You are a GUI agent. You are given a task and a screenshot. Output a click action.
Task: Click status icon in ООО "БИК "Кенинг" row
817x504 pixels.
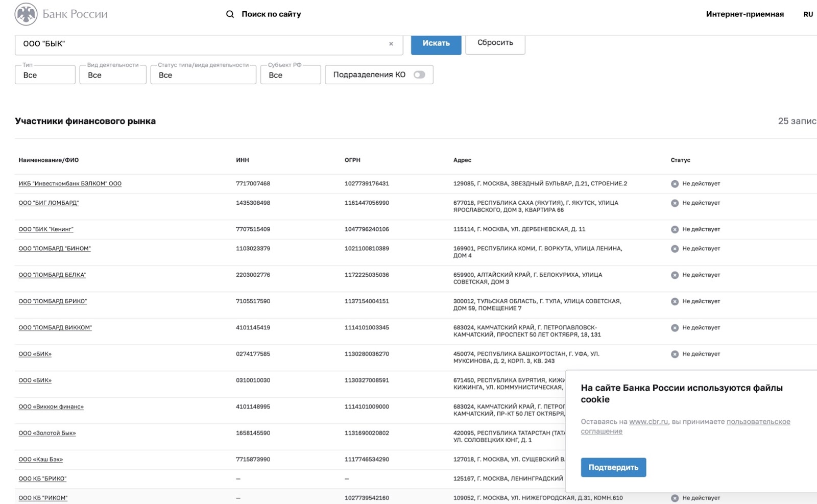pos(675,230)
